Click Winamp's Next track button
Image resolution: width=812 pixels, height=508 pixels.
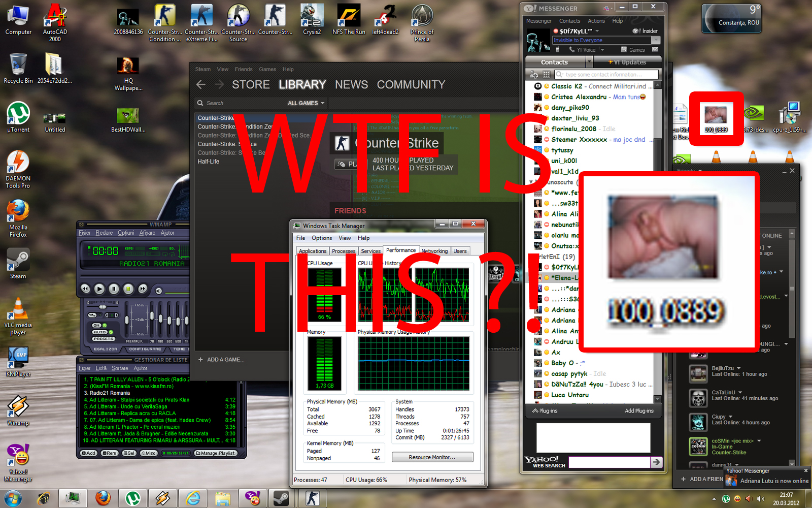pyautogui.click(x=143, y=289)
